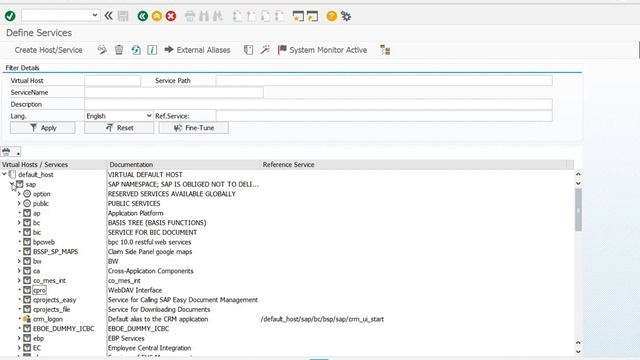The image size is (640, 360).
Task: Click the red Cancel icon
Action: (x=171, y=16)
